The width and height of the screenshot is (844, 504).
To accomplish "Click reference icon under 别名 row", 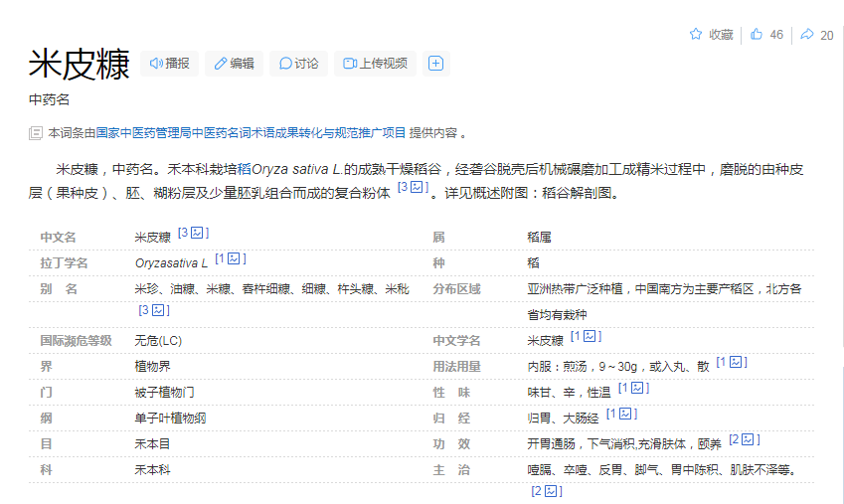I will pyautogui.click(x=157, y=311).
